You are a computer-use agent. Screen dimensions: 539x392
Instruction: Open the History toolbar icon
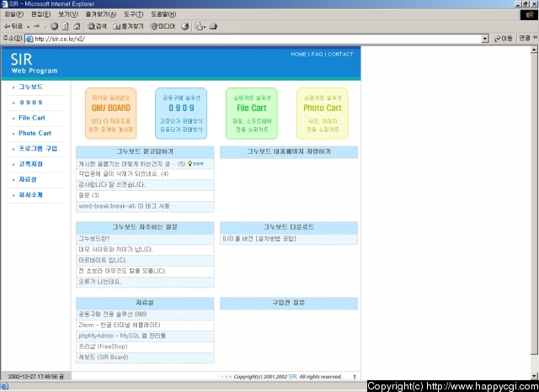[x=185, y=26]
